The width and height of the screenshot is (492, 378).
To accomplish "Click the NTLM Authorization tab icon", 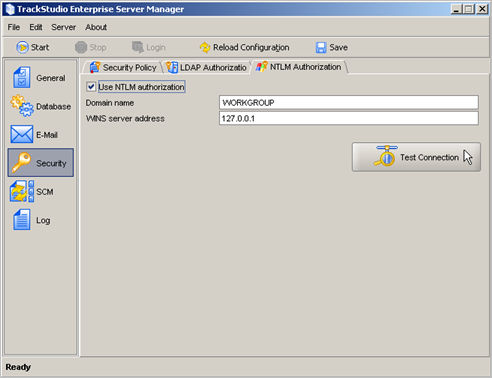I will (x=262, y=67).
